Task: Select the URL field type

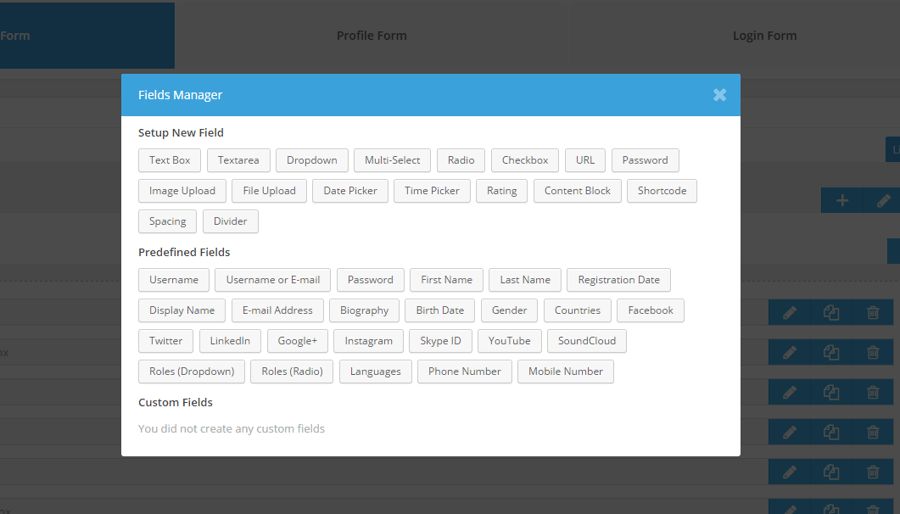Action: point(585,161)
